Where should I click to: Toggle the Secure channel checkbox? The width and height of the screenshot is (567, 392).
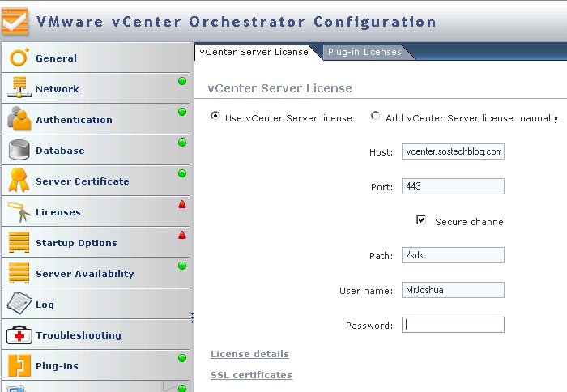pyautogui.click(x=421, y=219)
